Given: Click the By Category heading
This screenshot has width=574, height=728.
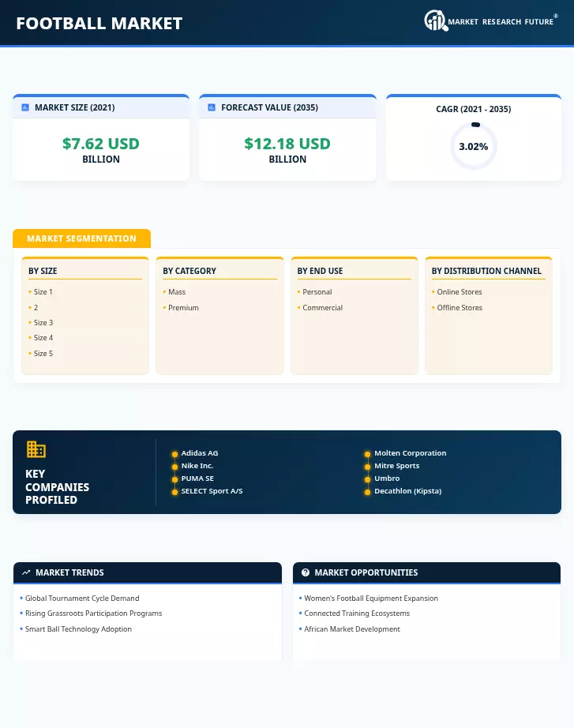Looking at the screenshot, I should 189,271.
